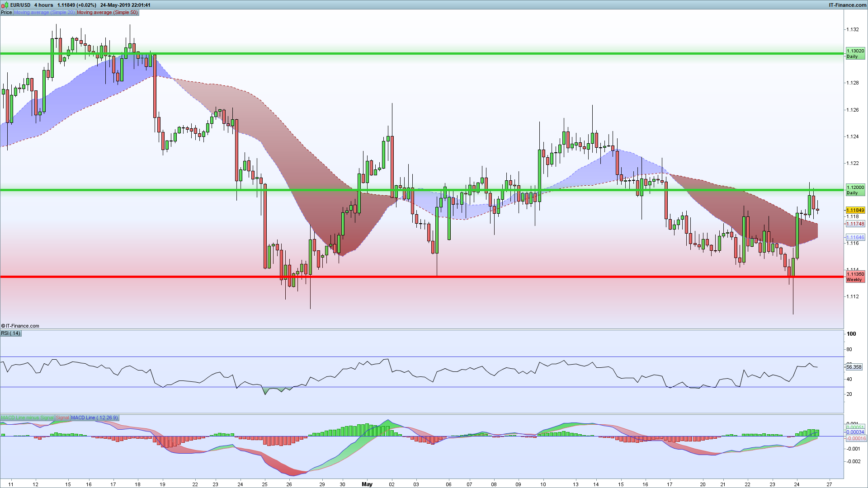Open the RSI (14) indicator label
The height and width of the screenshot is (488, 868).
click(11, 333)
